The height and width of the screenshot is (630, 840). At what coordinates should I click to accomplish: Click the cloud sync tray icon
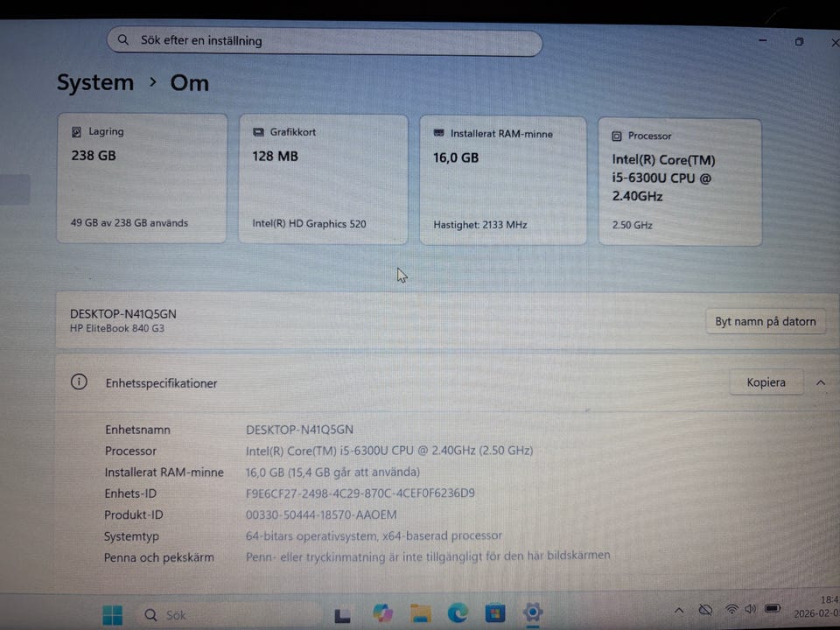coord(705,610)
